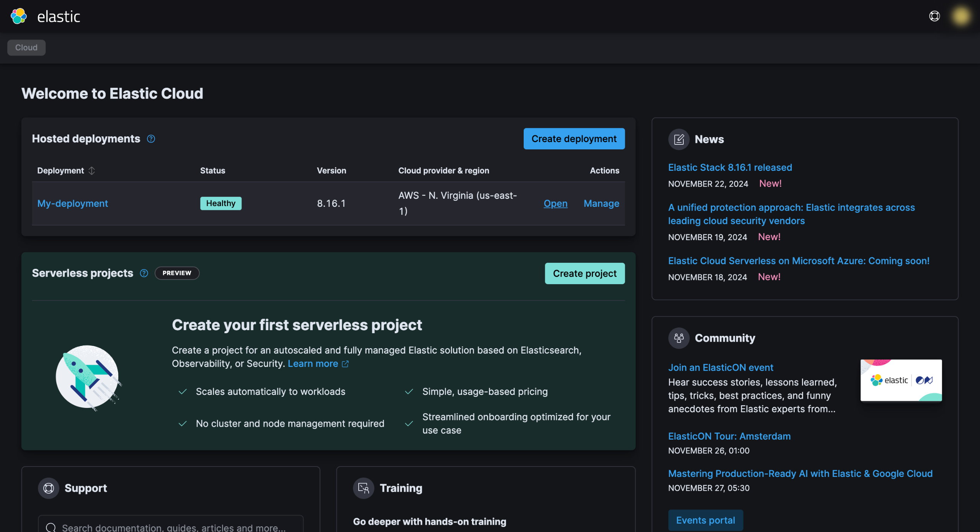Open the help lifebuoy icon in header
Screen dimensions: 980x532
pyautogui.click(x=934, y=16)
